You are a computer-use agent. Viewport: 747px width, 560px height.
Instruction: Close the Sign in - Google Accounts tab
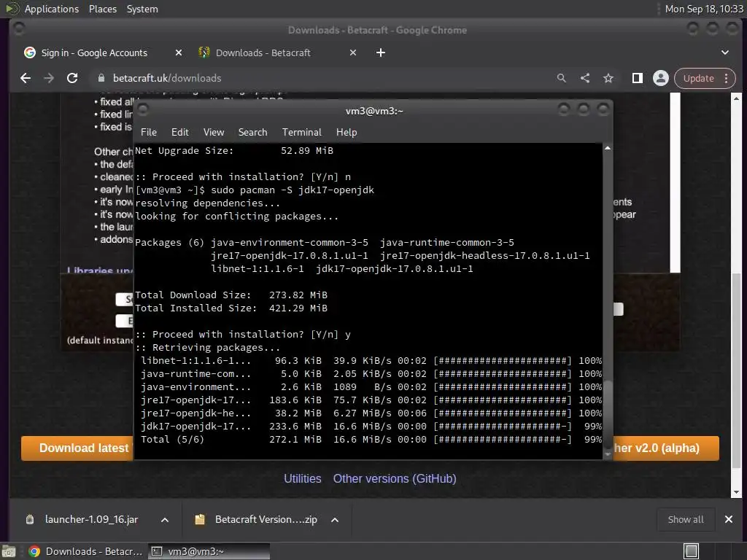tap(179, 52)
